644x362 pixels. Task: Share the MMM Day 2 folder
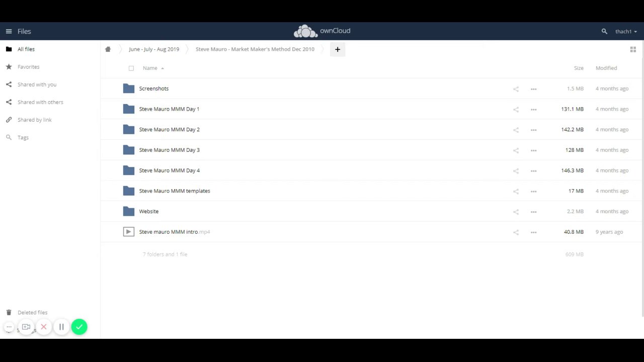[x=516, y=130]
